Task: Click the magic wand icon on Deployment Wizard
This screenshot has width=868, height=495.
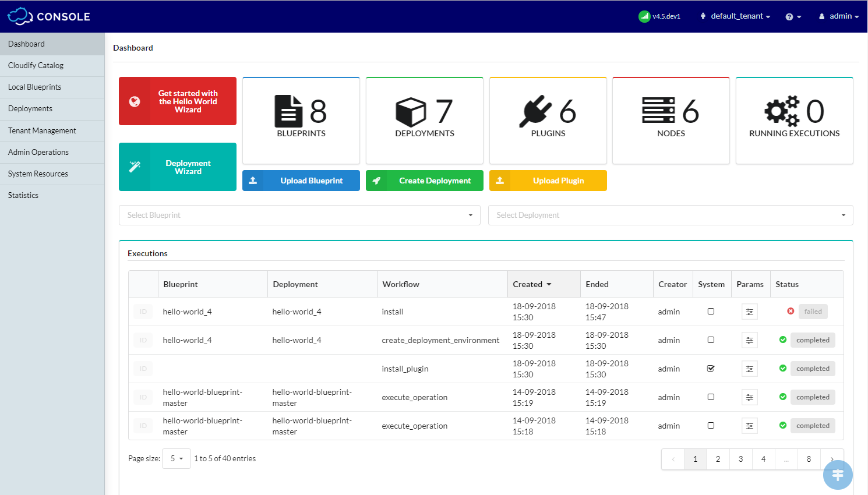Action: [x=135, y=167]
